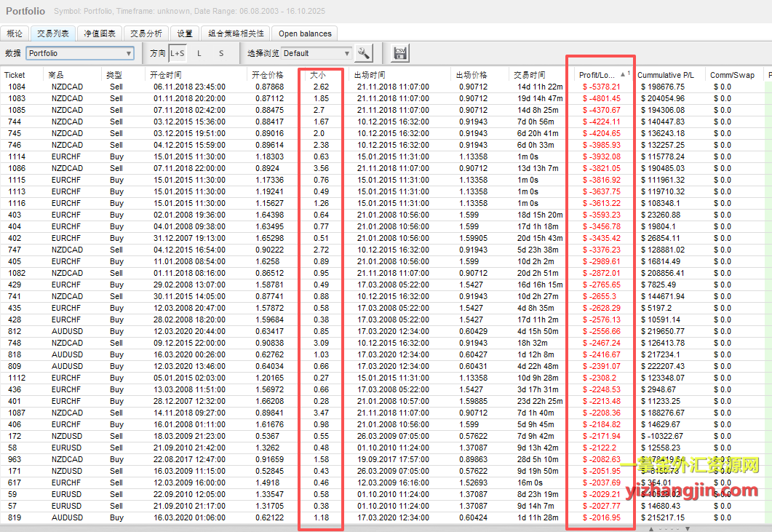This screenshot has height=532, width=772.
Task: Sort by Ticket column header
Action: coord(15,75)
